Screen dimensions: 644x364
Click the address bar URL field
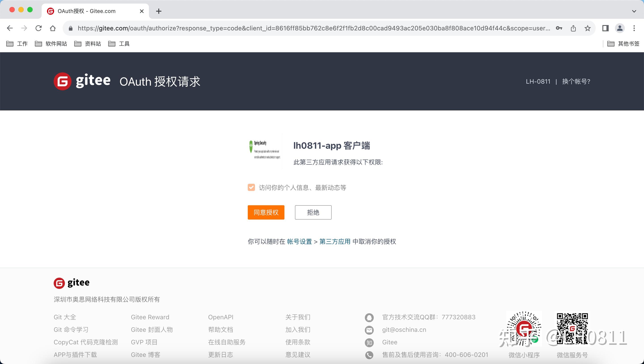[250, 28]
